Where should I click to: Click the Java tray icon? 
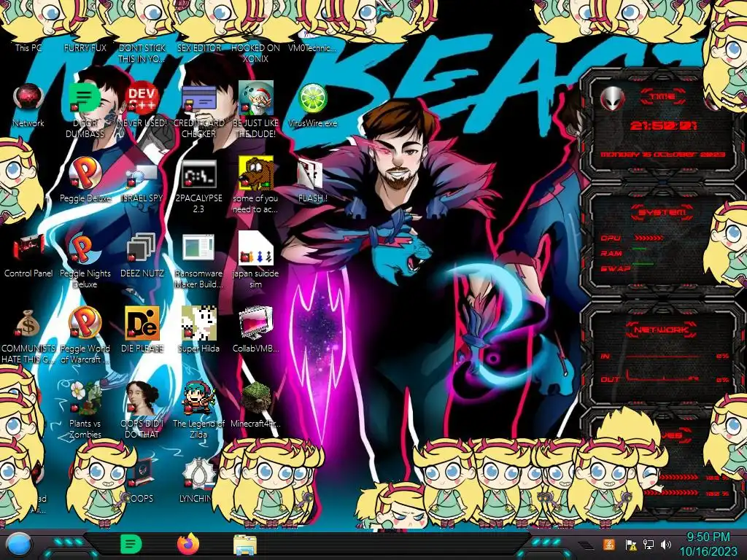point(608,544)
